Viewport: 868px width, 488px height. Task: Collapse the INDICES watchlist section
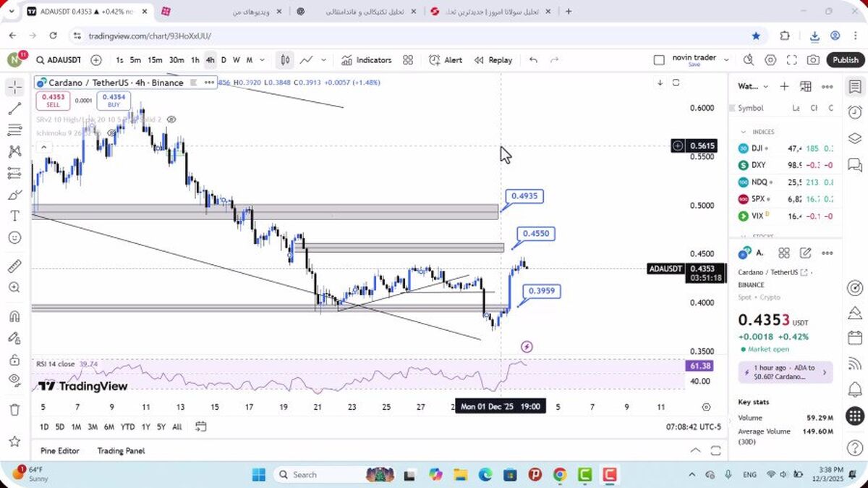point(743,132)
